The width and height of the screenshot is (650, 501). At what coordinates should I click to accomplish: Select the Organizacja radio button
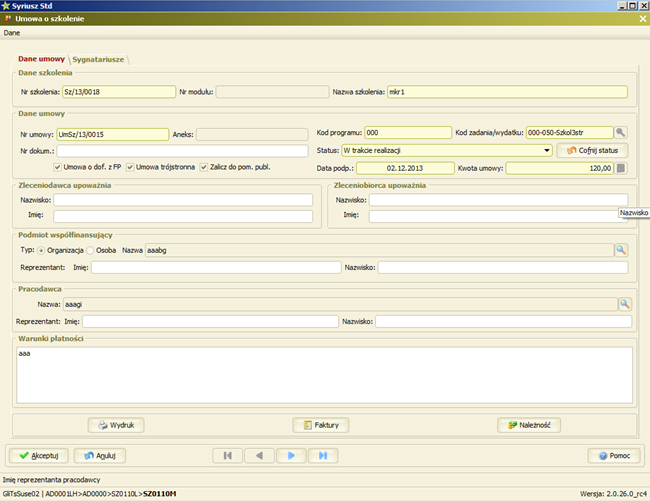coord(41,250)
